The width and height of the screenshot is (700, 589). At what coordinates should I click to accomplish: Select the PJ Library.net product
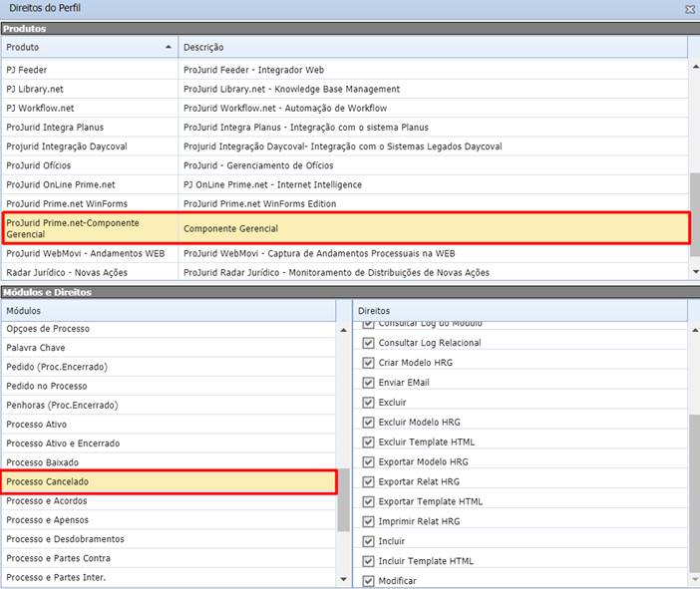pos(344,89)
